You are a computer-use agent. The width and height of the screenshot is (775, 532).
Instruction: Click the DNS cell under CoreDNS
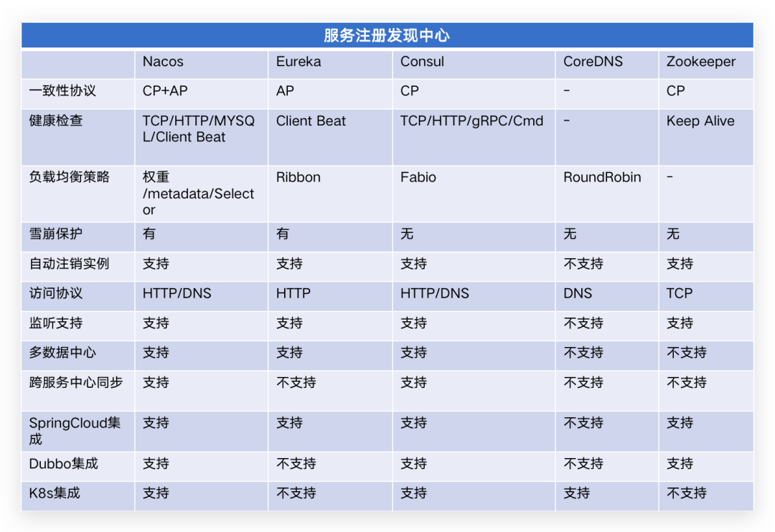click(578, 293)
